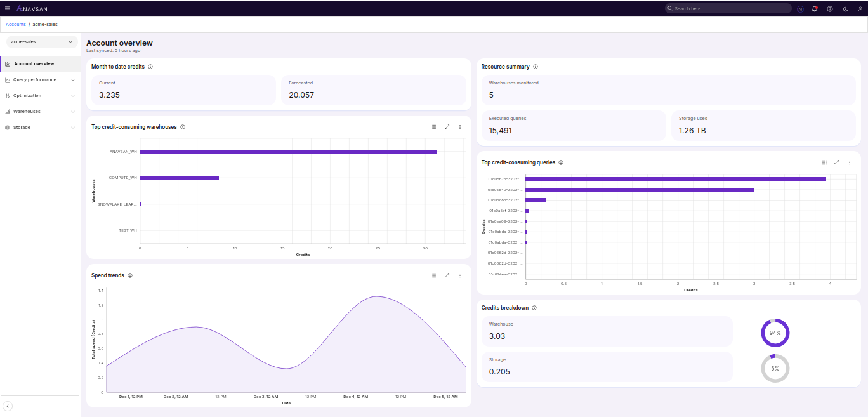This screenshot has width=868, height=417.
Task: Click the 94% Warehouse donut chart
Action: [775, 333]
